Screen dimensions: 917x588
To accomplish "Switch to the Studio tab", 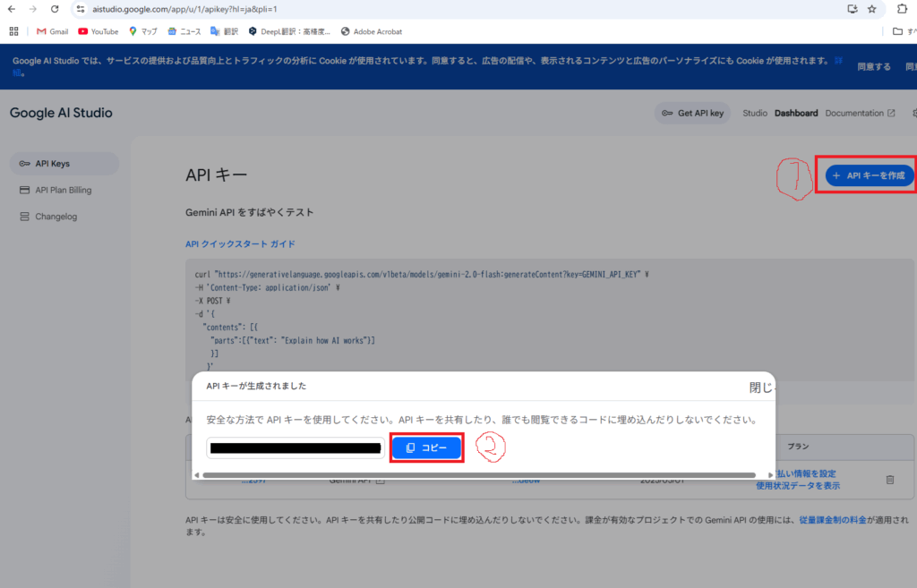I will pos(754,114).
